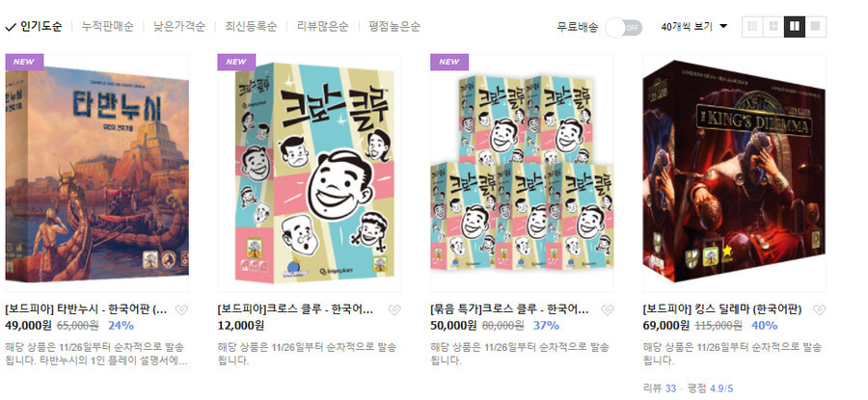Sort by 인기도순 popularity
Viewport: 868px width, 400px height.
click(x=35, y=27)
